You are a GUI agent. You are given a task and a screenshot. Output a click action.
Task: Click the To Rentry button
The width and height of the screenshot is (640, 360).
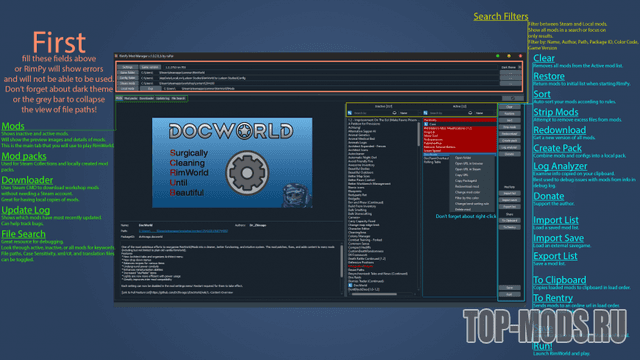point(509,227)
